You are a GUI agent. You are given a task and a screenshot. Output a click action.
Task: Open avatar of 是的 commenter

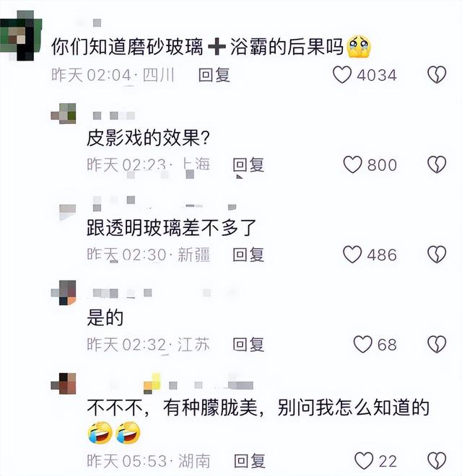coord(64,293)
